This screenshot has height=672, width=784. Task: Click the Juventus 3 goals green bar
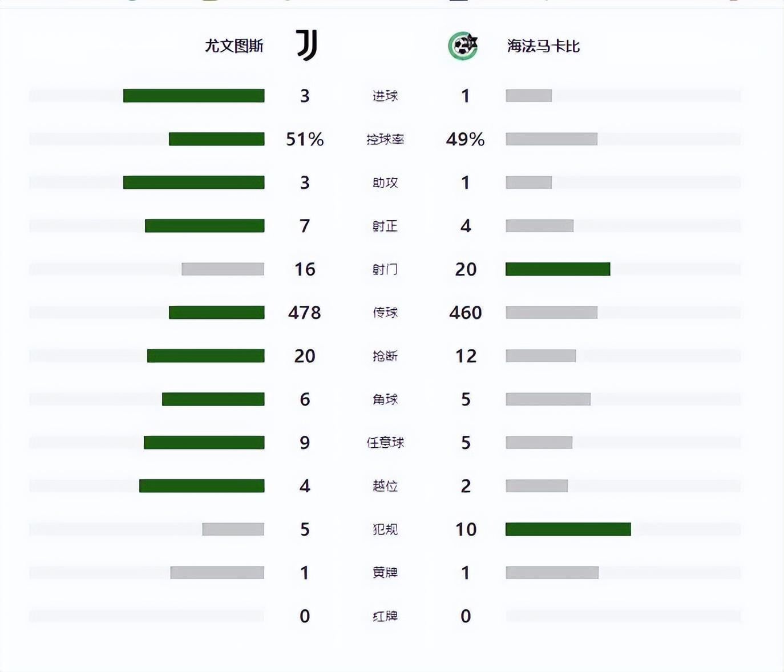[194, 96]
